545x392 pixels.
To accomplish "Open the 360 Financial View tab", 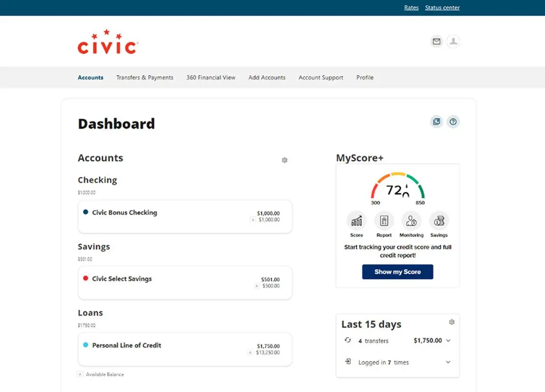I will (x=210, y=78).
